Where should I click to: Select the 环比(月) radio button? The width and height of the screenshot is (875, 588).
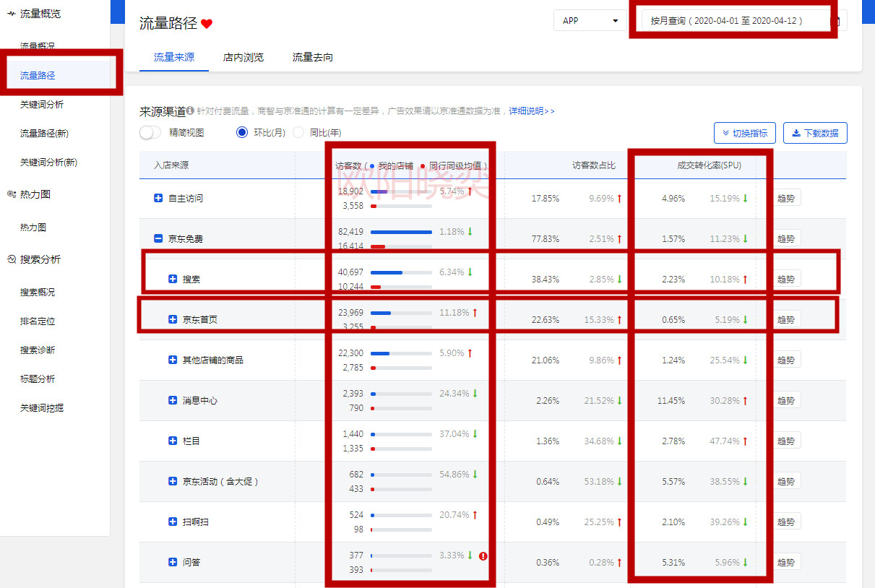[242, 133]
